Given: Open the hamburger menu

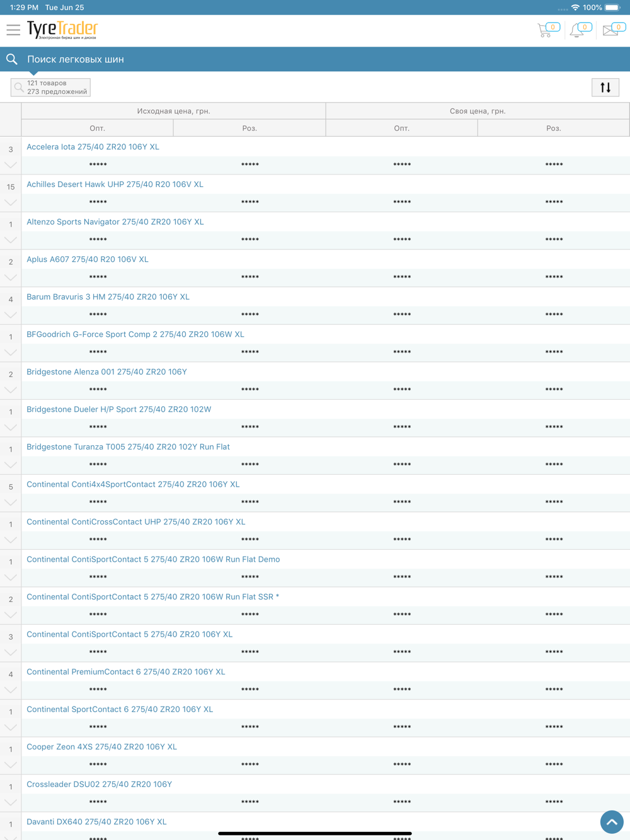Looking at the screenshot, I should (13, 30).
